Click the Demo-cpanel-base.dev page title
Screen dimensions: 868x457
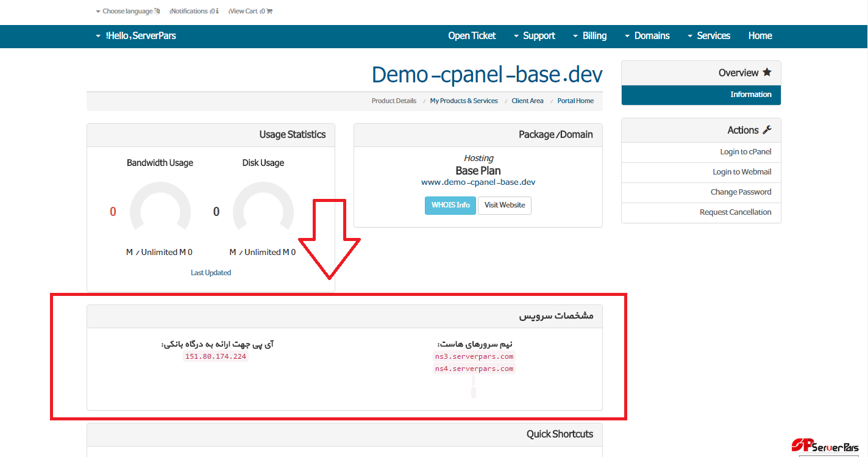(x=487, y=74)
